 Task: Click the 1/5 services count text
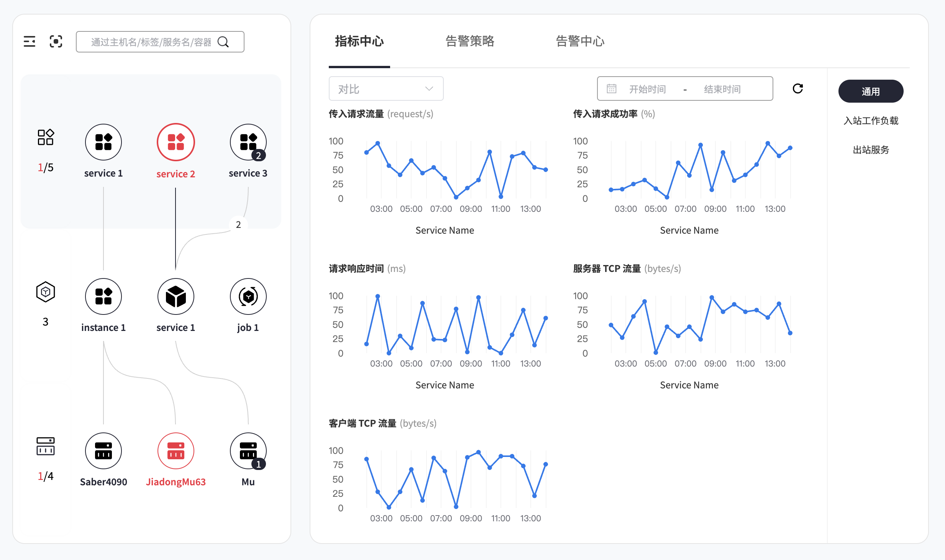(46, 167)
